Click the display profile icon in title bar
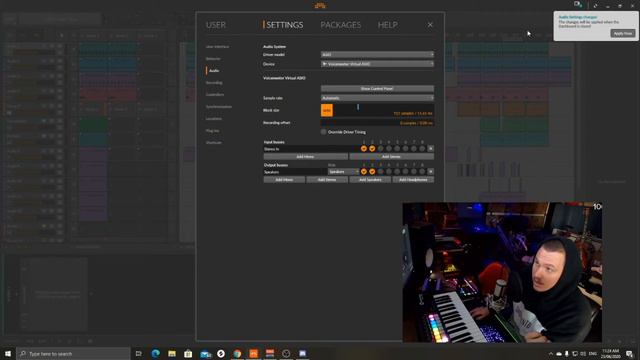Screen dimensions: 640x360 click(578, 4)
